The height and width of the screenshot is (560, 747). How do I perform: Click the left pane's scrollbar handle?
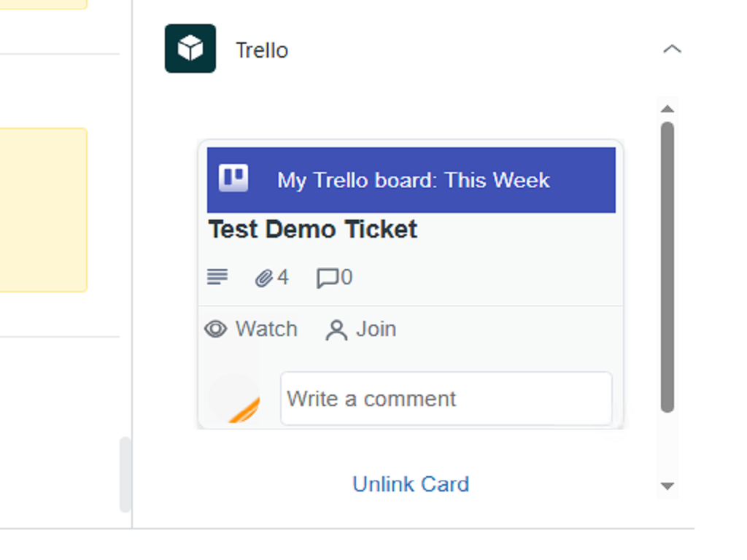coord(125,474)
